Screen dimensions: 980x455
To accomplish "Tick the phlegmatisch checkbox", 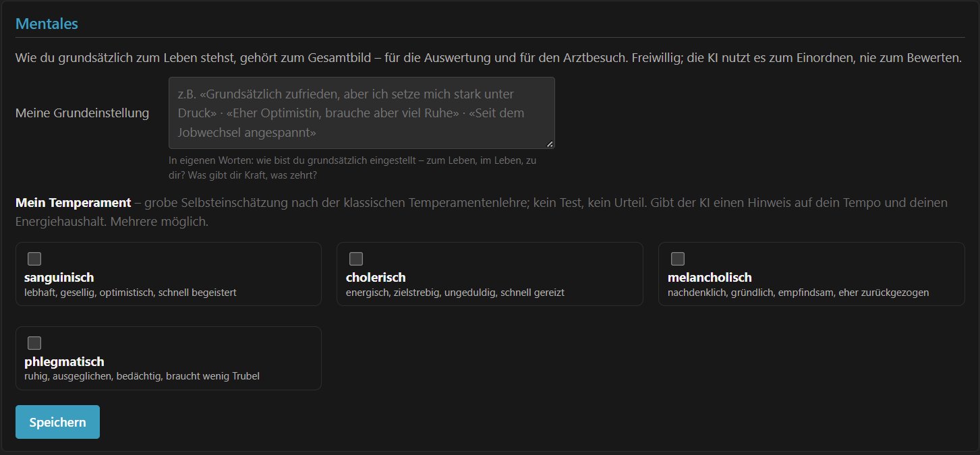I will 34,342.
